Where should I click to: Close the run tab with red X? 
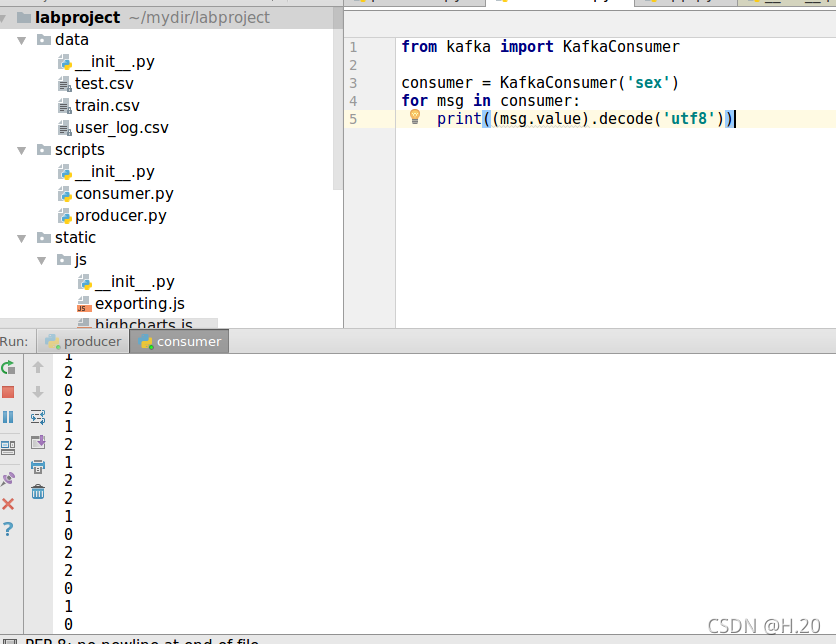(8, 504)
